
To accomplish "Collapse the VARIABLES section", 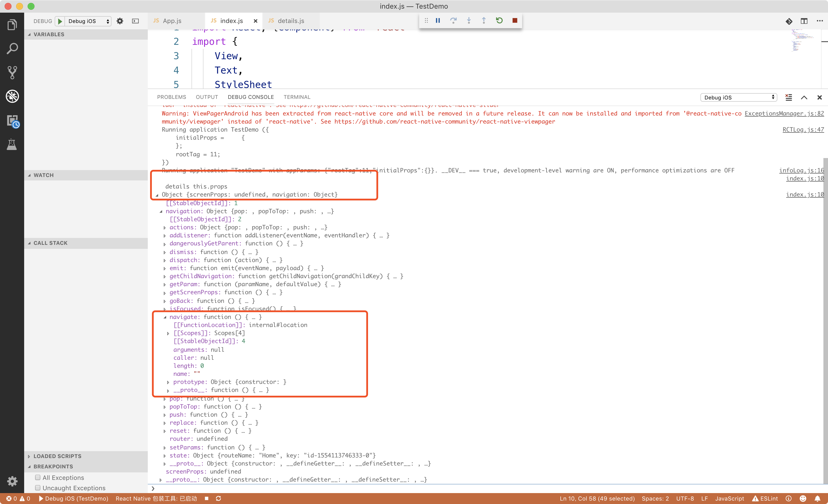I will (x=86, y=34).
